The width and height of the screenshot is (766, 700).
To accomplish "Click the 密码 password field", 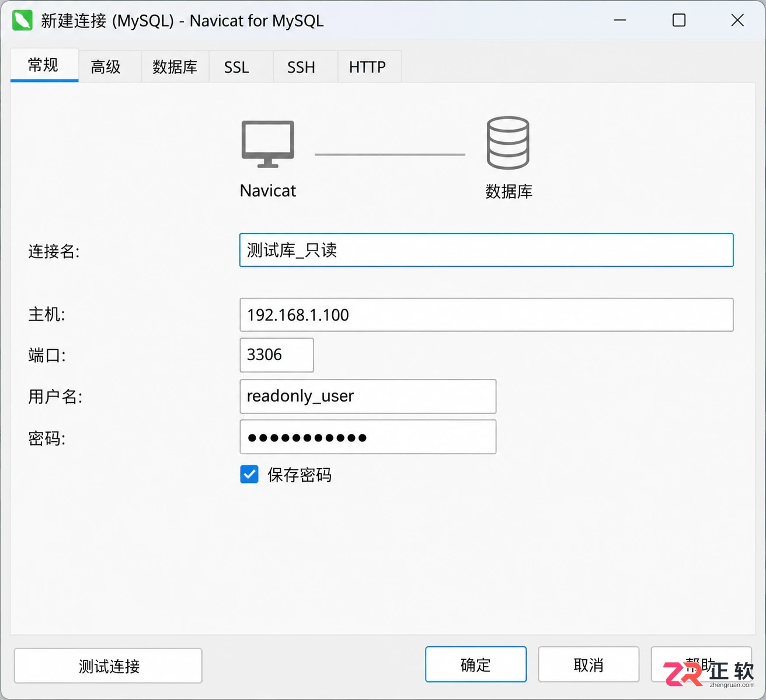I will (x=368, y=437).
